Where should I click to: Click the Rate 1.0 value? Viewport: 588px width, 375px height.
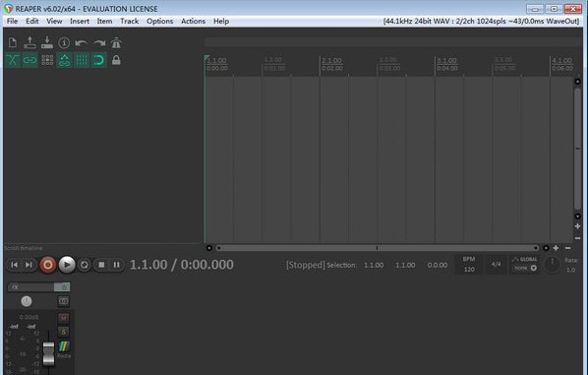pyautogui.click(x=570, y=270)
